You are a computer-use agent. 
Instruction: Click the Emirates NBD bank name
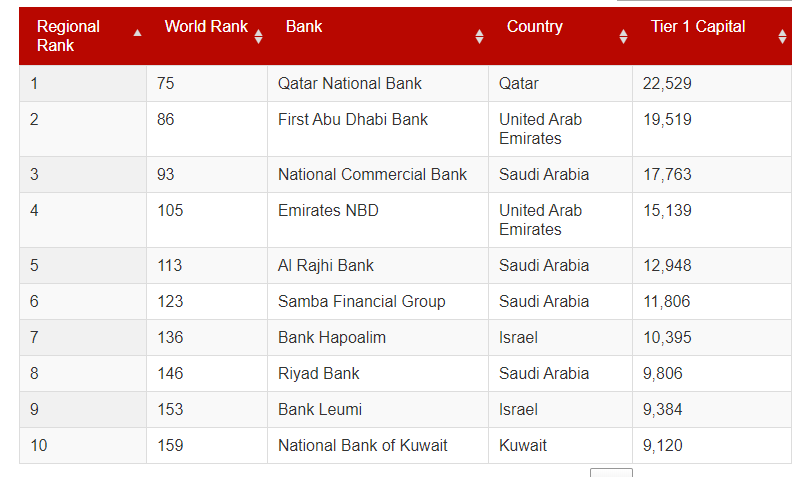pyautogui.click(x=328, y=210)
